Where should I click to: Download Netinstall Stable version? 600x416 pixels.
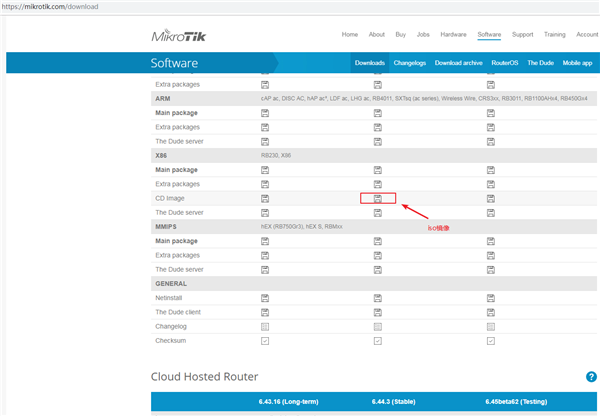tap(378, 298)
